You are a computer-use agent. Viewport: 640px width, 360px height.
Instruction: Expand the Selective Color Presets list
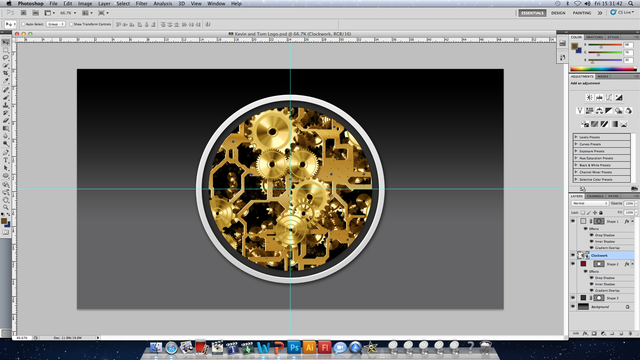pos(576,179)
